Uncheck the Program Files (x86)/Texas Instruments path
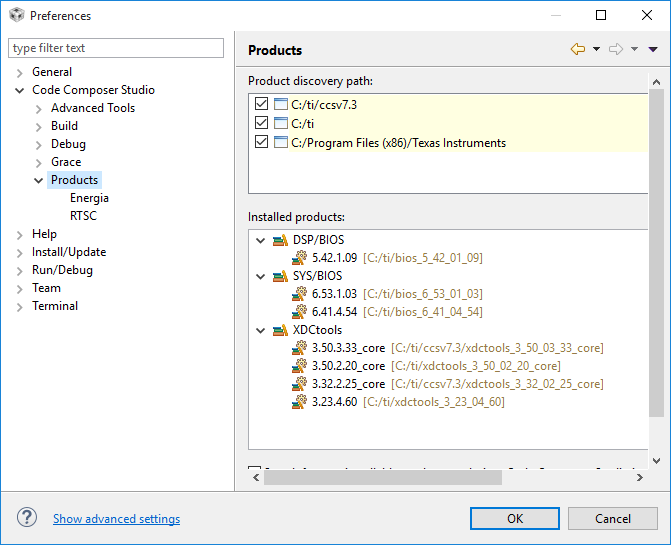 pos(262,142)
